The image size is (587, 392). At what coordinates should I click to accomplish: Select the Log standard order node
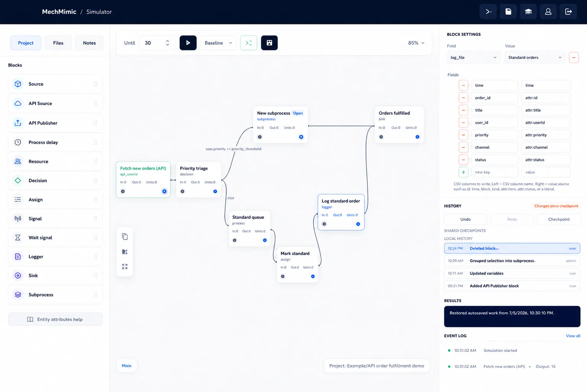341,212
